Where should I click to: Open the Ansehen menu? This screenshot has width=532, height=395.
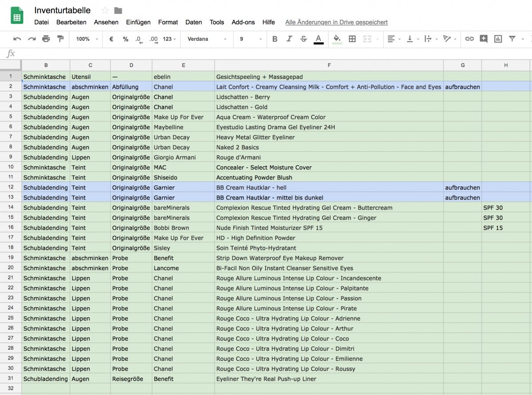106,22
